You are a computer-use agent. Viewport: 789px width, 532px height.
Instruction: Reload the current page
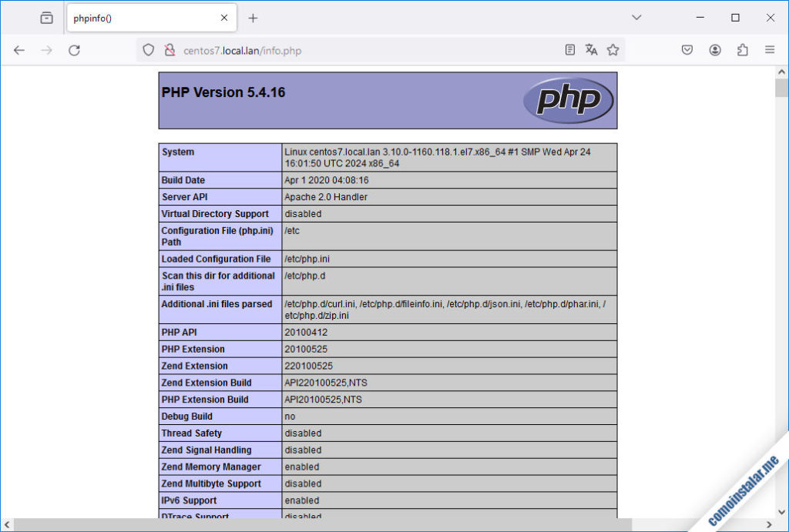click(75, 50)
